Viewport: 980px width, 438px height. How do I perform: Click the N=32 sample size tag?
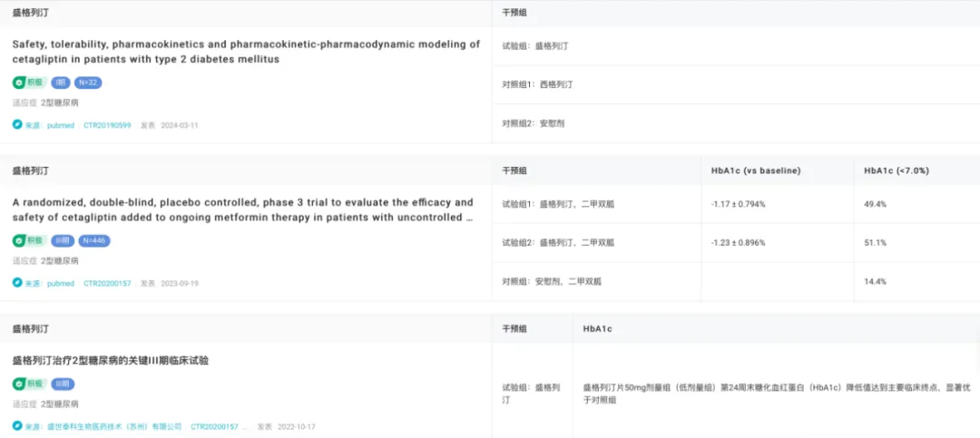click(x=88, y=83)
